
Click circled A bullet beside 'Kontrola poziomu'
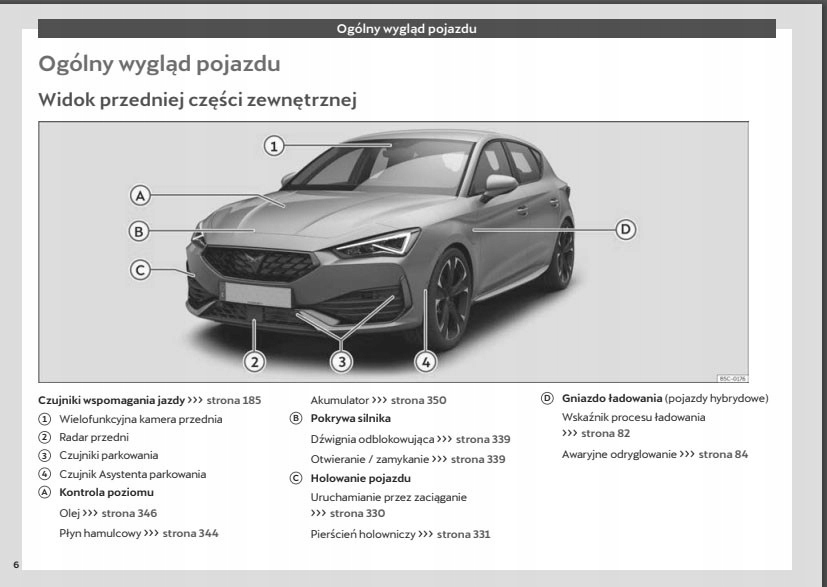[44, 492]
